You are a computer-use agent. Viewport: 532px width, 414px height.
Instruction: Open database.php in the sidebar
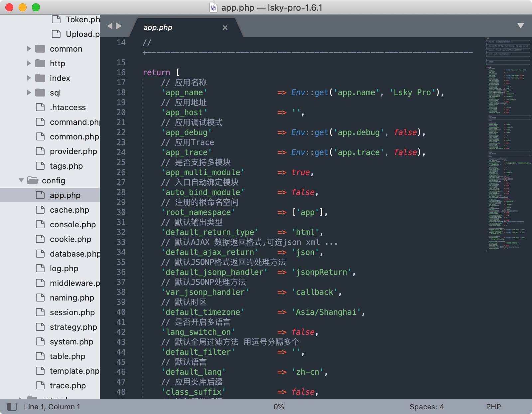[x=74, y=254]
